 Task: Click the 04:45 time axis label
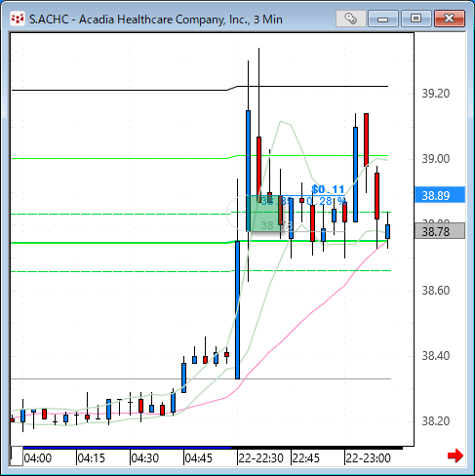click(x=199, y=458)
